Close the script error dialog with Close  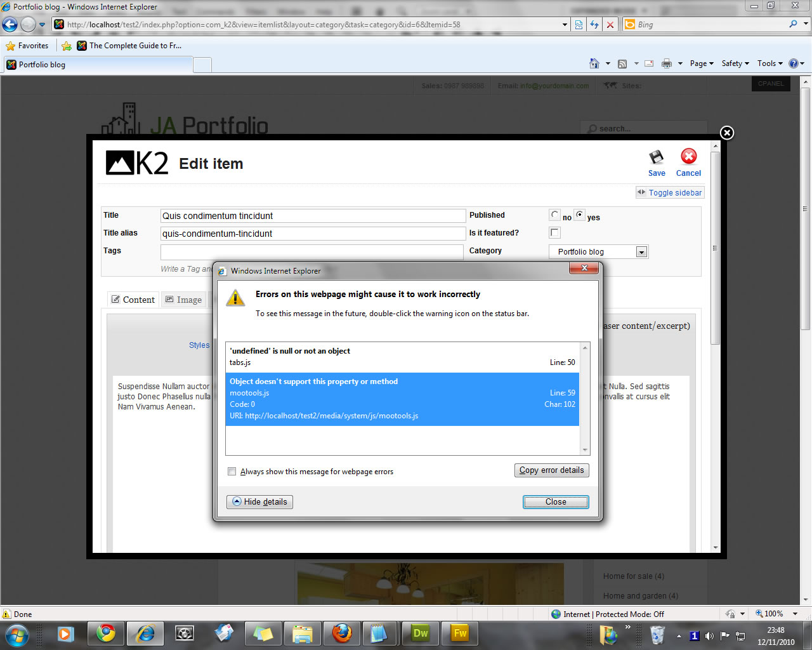pyautogui.click(x=556, y=502)
